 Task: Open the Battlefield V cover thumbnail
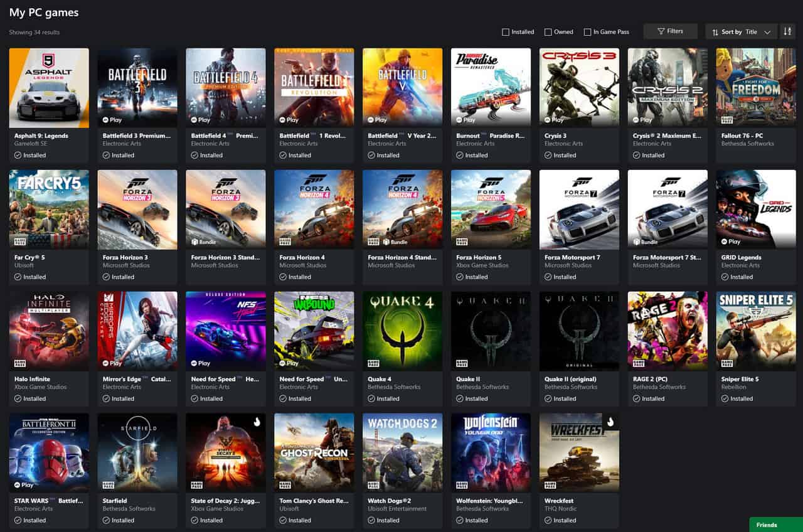[x=403, y=88]
